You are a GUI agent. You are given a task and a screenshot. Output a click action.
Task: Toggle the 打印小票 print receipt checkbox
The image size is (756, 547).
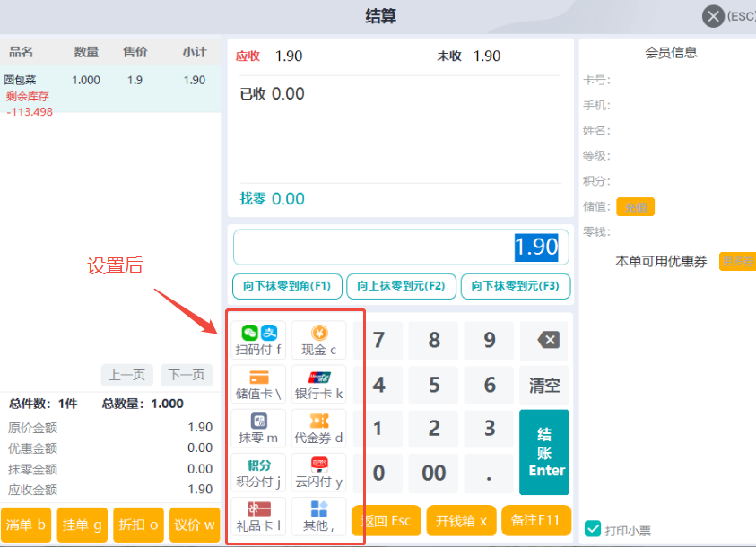point(593,529)
